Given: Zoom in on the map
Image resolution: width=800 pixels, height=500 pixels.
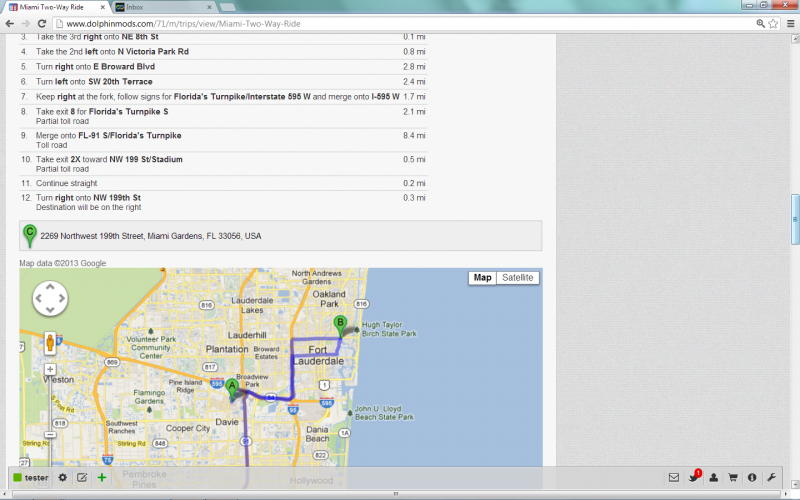Looking at the screenshot, I should click(x=50, y=369).
